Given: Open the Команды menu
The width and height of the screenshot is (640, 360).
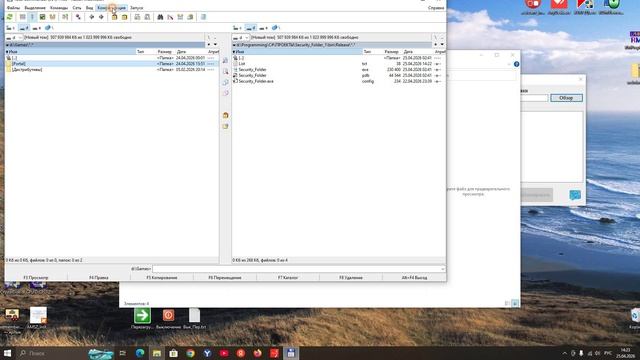Looking at the screenshot, I should [x=59, y=8].
